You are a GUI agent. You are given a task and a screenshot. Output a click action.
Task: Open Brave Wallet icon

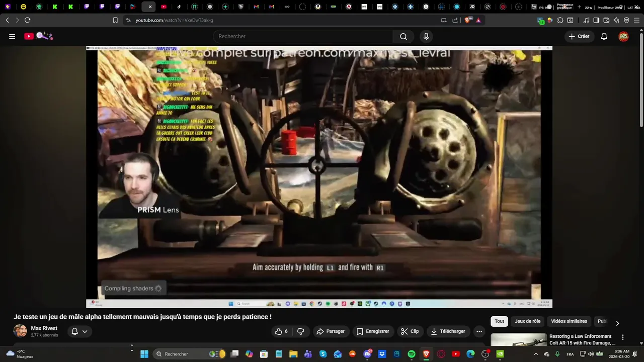[x=606, y=20]
